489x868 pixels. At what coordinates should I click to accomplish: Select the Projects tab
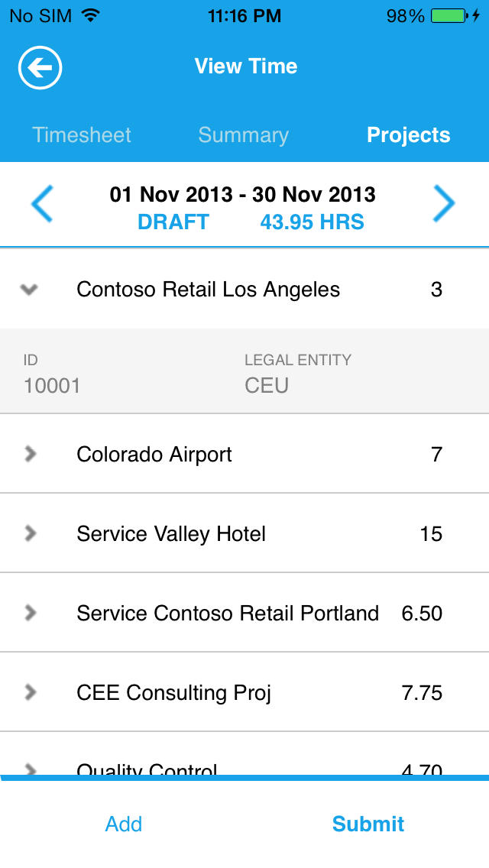pos(409,135)
